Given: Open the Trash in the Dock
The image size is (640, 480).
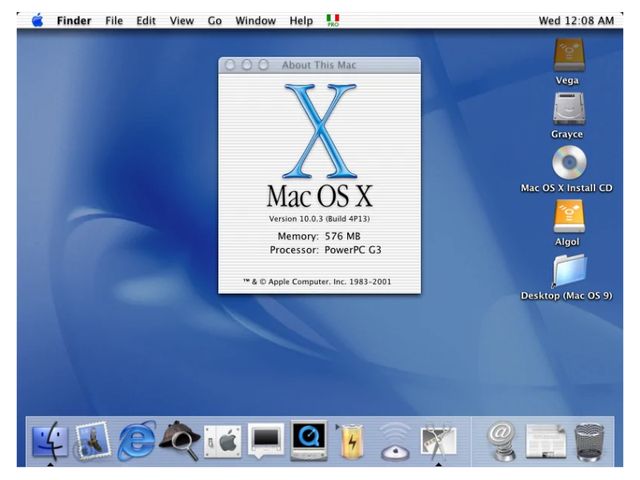Looking at the screenshot, I should [589, 441].
